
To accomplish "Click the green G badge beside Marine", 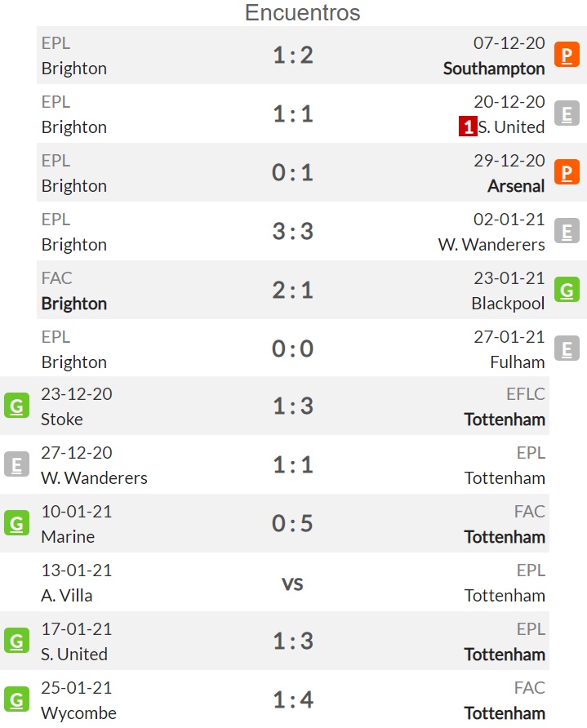I will (16, 523).
